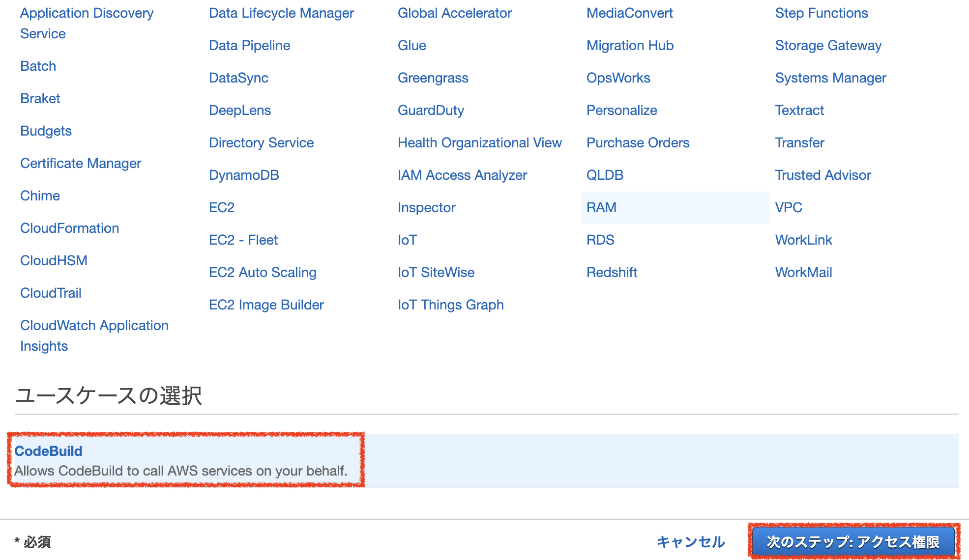Choose the highlighted RAM service

pyautogui.click(x=675, y=207)
